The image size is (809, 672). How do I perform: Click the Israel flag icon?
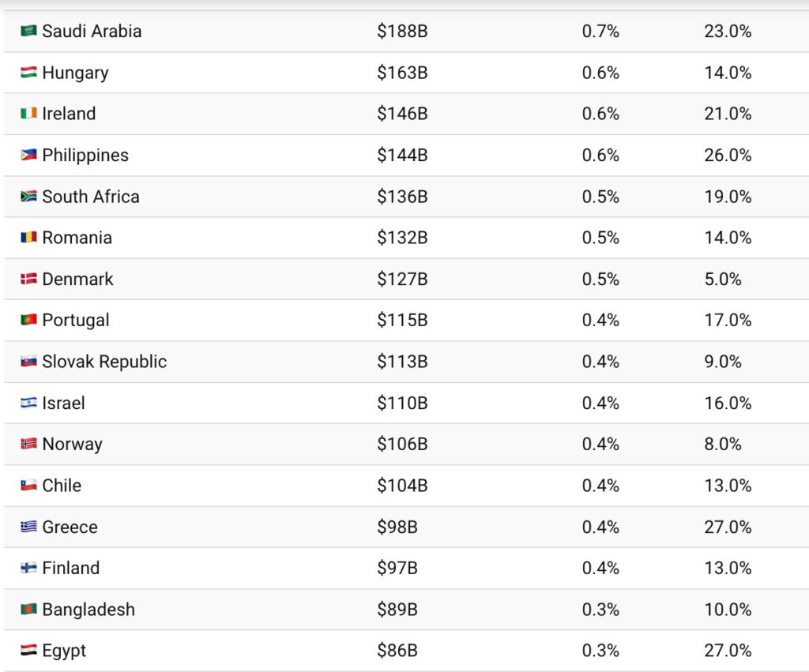(x=28, y=403)
